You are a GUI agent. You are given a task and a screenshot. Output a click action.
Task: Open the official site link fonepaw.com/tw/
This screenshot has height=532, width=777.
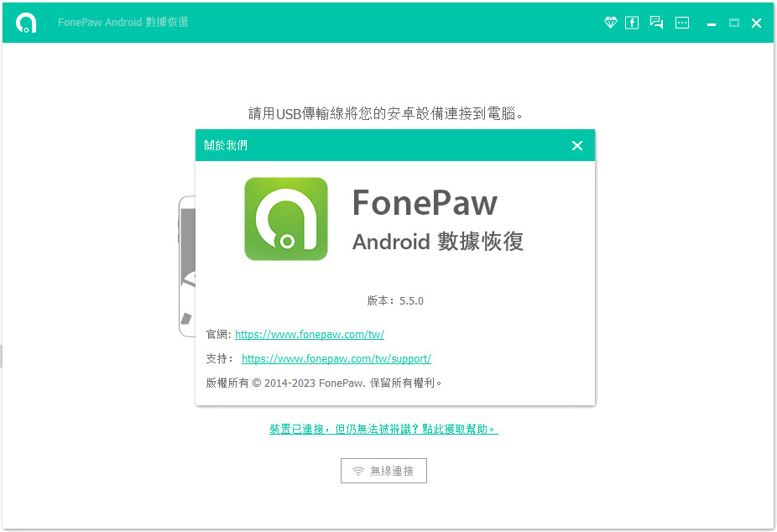pyautogui.click(x=310, y=334)
